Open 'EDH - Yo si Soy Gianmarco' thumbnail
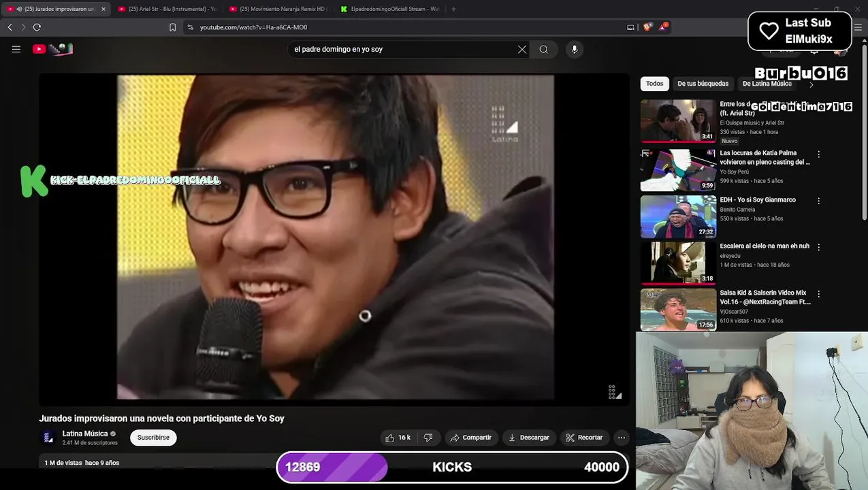The height and width of the screenshot is (490, 868). [678, 216]
